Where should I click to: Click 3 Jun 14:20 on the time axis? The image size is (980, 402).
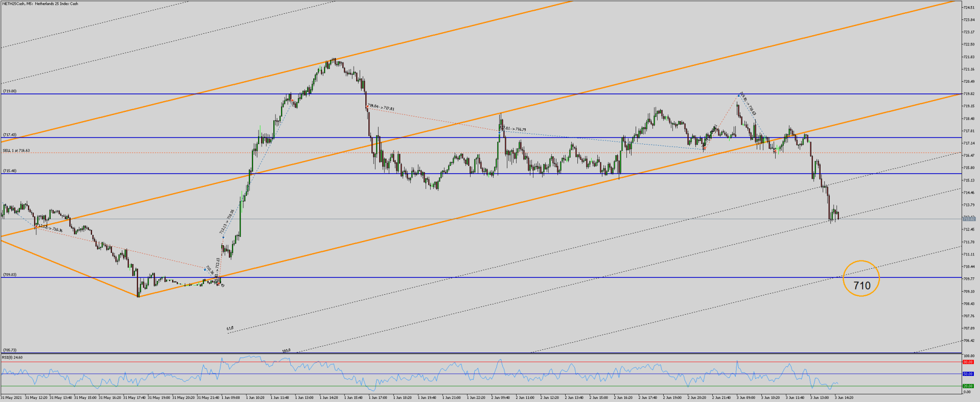(x=844, y=397)
